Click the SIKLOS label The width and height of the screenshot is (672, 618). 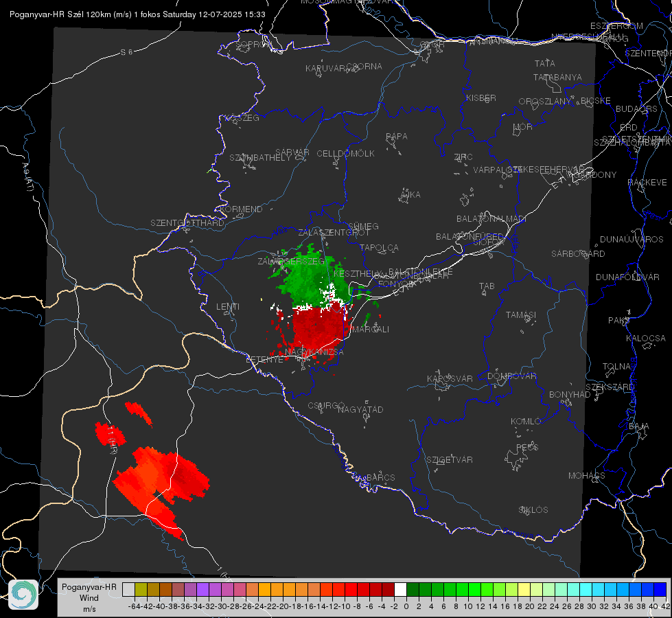tap(533, 510)
